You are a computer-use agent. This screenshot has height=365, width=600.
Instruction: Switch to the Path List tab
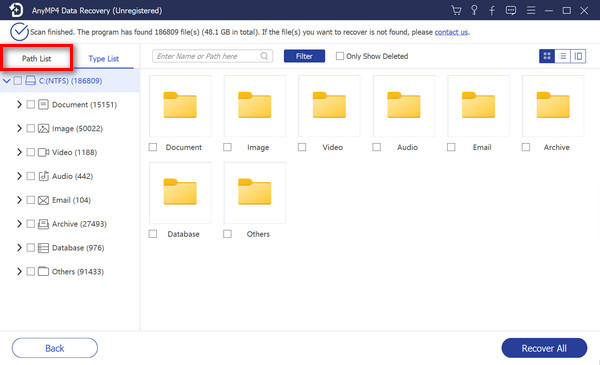pyautogui.click(x=36, y=58)
